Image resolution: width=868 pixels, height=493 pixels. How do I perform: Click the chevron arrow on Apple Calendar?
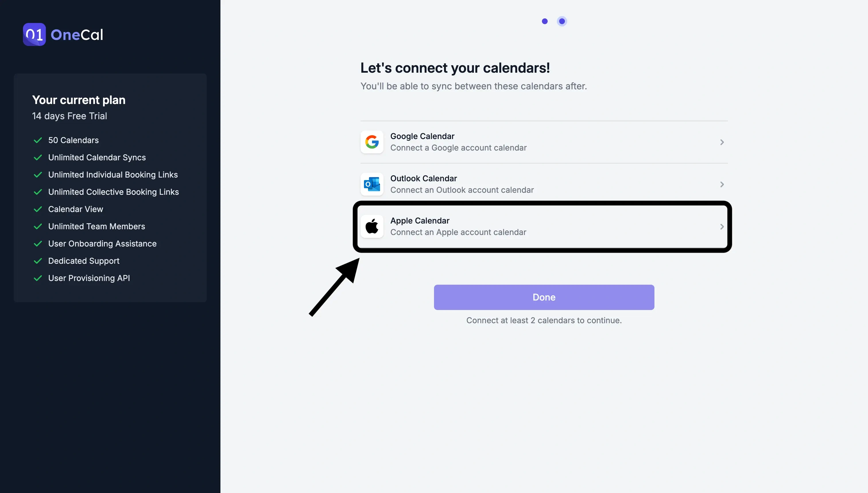click(x=721, y=226)
